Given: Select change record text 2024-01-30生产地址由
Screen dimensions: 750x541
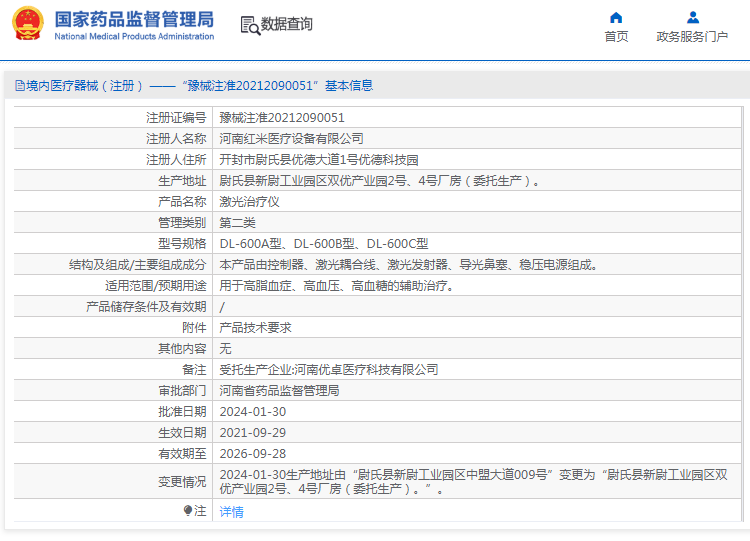Looking at the screenshot, I should 474,482.
